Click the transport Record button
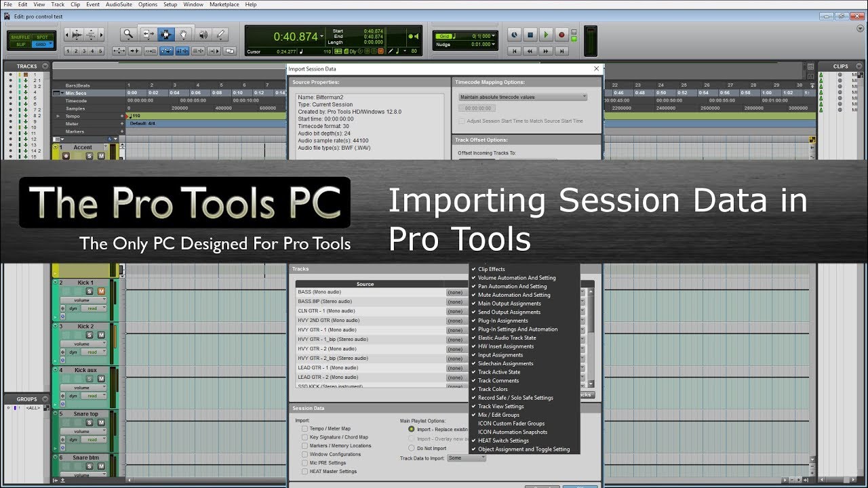 pyautogui.click(x=561, y=35)
